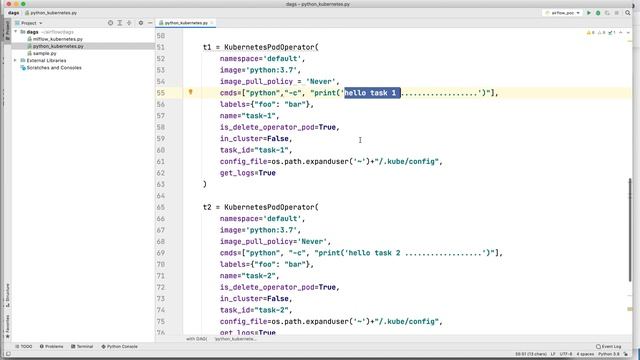Screen dimensions: 640x360
Task: Expand External Libraries node
Action: [x=16, y=60]
